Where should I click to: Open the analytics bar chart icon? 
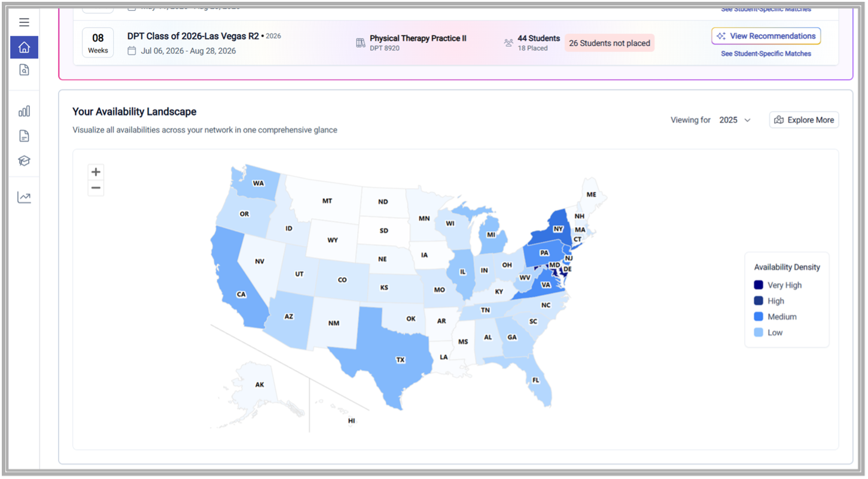23,110
